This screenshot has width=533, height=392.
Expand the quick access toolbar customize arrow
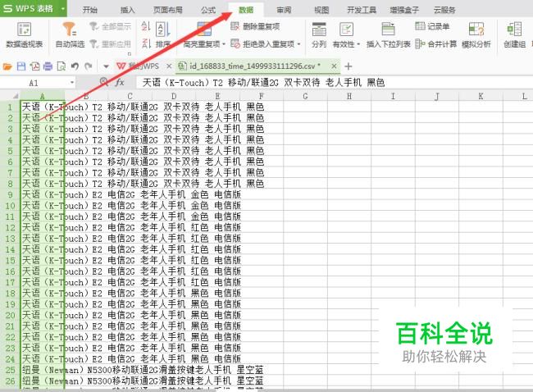pos(106,66)
